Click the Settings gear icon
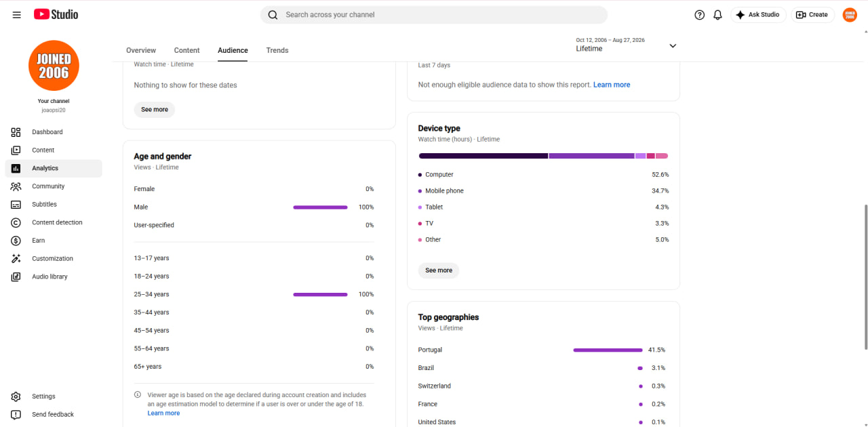868x427 pixels. point(16,396)
